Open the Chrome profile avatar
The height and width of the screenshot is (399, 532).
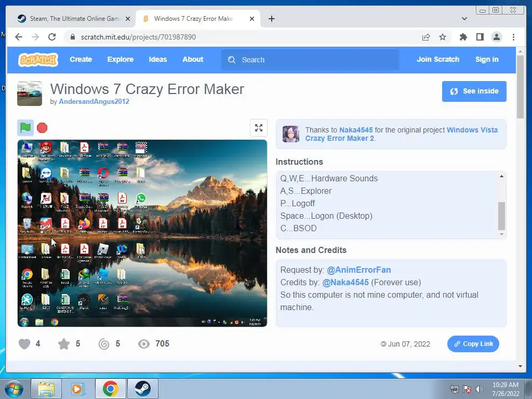tap(496, 37)
